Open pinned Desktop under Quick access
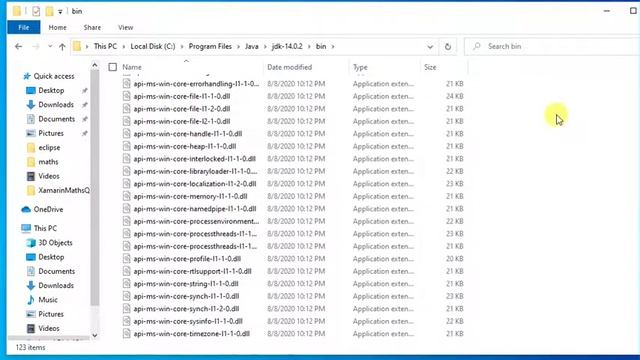This screenshot has height=360, width=640. [51, 90]
